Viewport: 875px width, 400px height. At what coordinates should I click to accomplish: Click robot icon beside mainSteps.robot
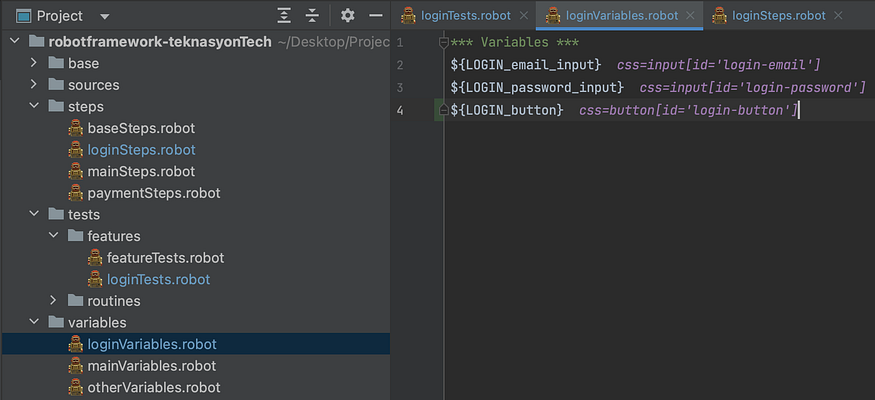click(75, 171)
